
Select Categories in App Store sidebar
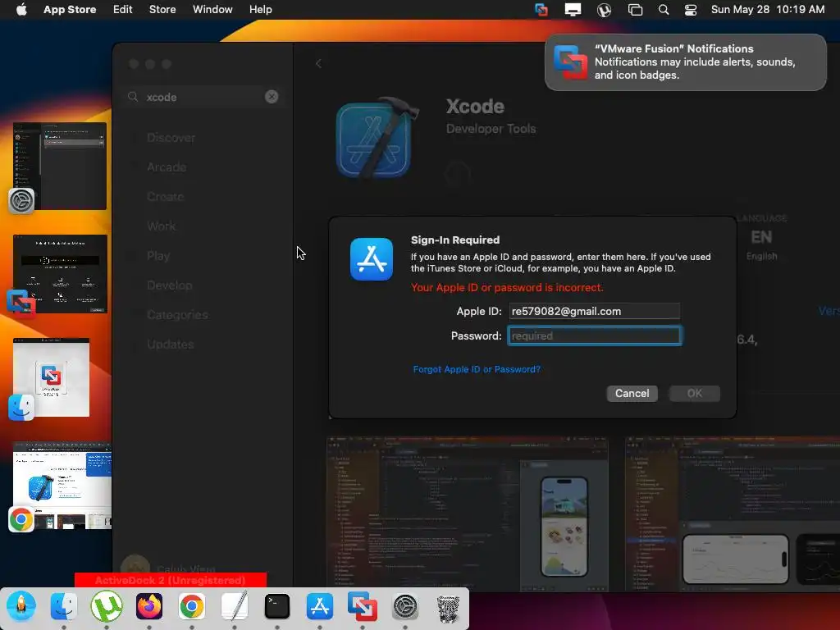[x=177, y=315]
